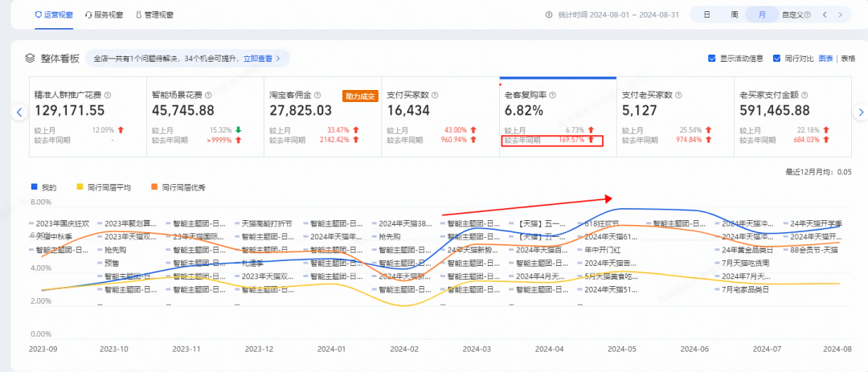Switch to the 运营视窗 tab
Image resolution: width=868 pixels, height=372 pixels.
pyautogui.click(x=54, y=15)
